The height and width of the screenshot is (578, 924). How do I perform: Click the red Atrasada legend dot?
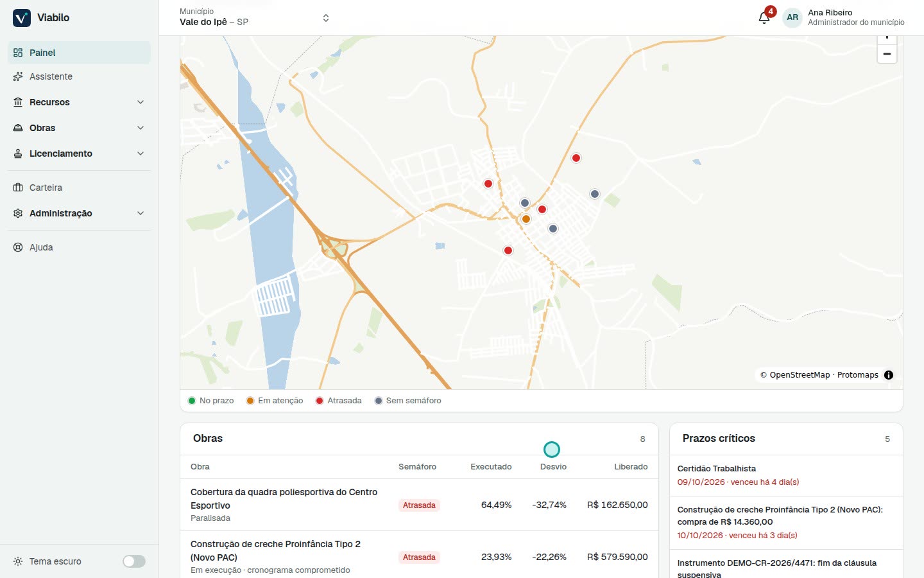pos(320,401)
